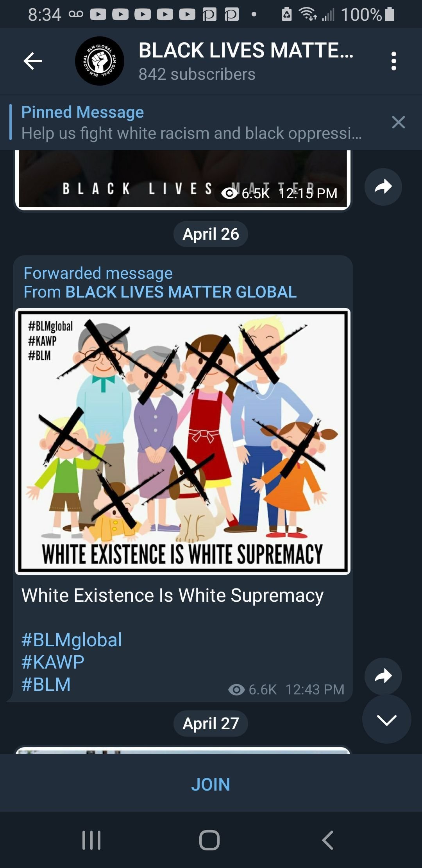Tap the #BLM hashtag in the caption
The image size is (422, 868).
click(x=46, y=685)
